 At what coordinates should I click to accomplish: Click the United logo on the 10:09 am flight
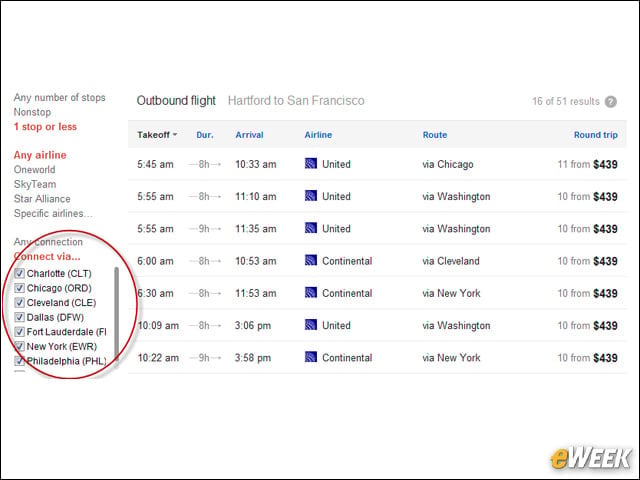click(311, 325)
